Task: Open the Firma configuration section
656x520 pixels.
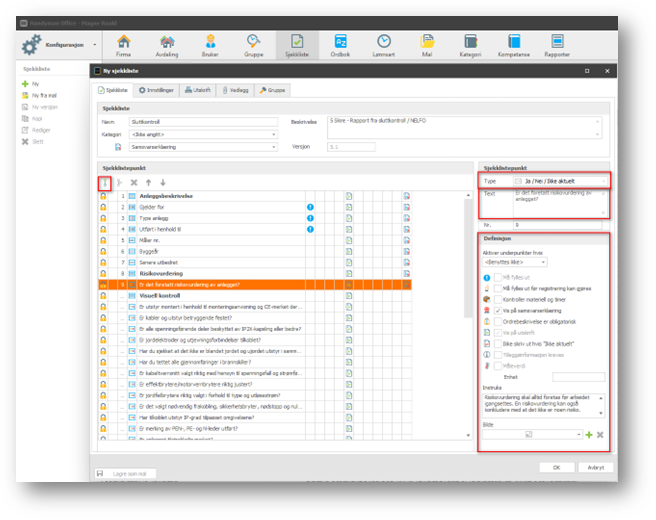Action: (x=123, y=46)
